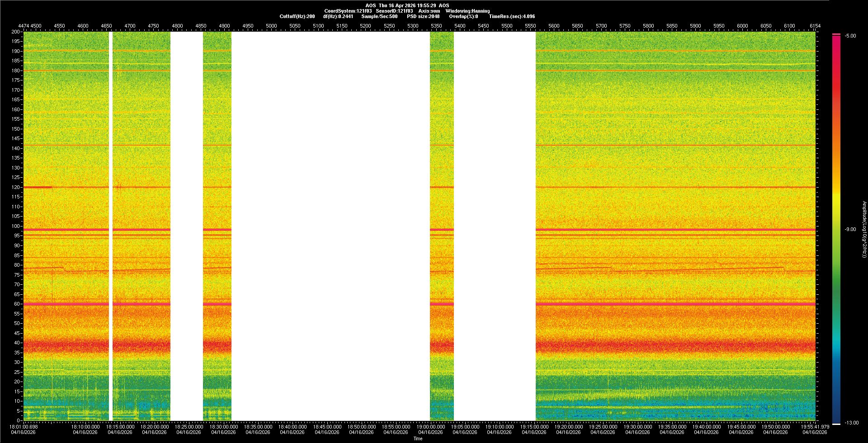Select the PSD size:2048 parameter
Image resolution: width=868 pixels, height=443 pixels.
pyautogui.click(x=423, y=16)
